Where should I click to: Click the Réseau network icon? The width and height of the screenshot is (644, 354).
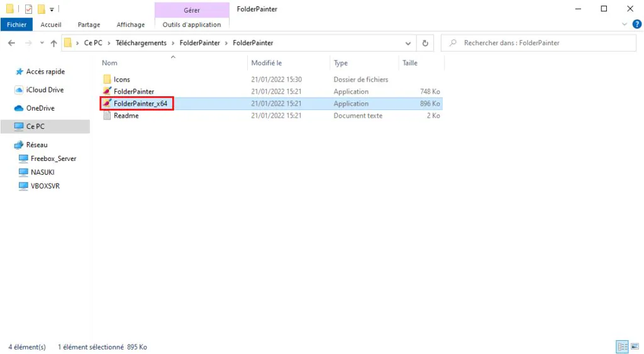(x=19, y=145)
